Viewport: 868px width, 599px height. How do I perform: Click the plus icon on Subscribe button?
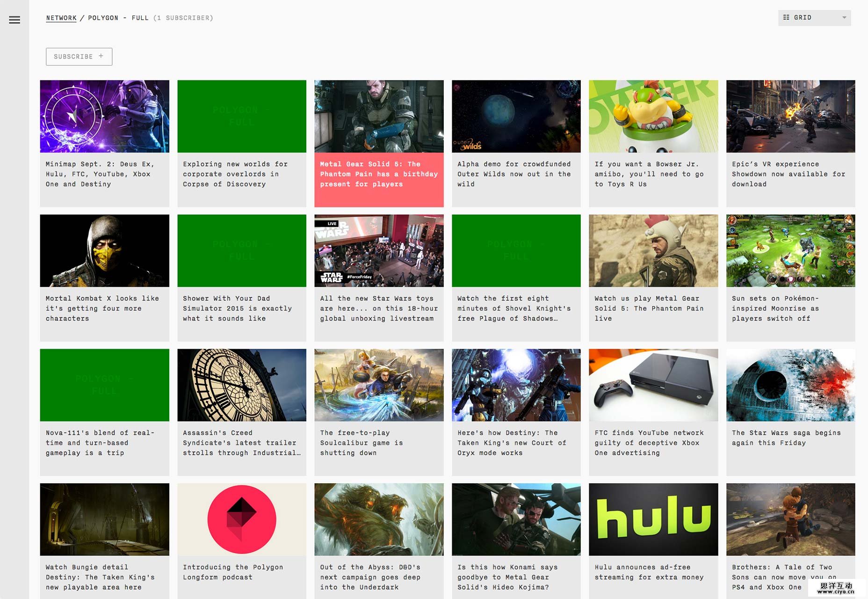click(101, 56)
